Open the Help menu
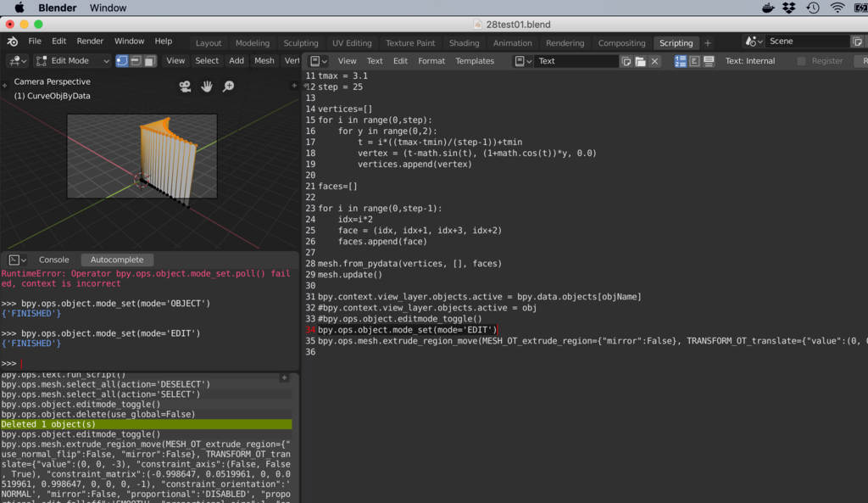Screen dimensions: 868x503 click(164, 42)
